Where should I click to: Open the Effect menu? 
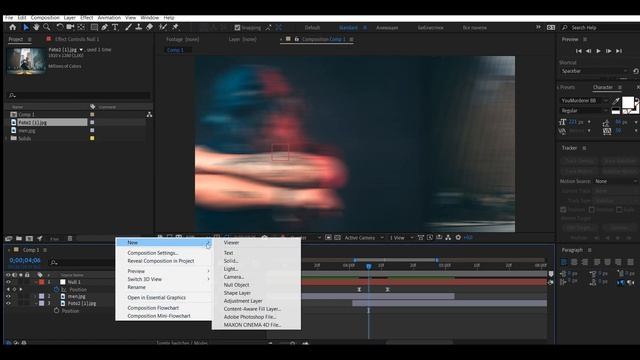(87, 18)
